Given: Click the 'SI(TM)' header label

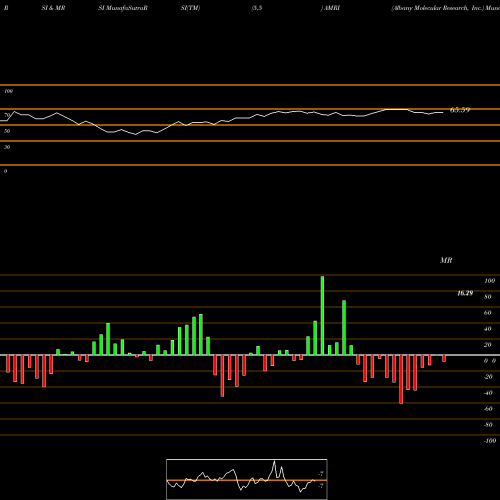Looking at the screenshot, I should point(190,8).
